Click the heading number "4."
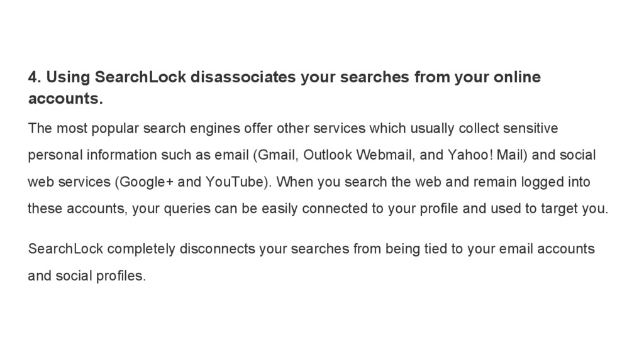Viewport: 644px width, 362px height. 35,78
